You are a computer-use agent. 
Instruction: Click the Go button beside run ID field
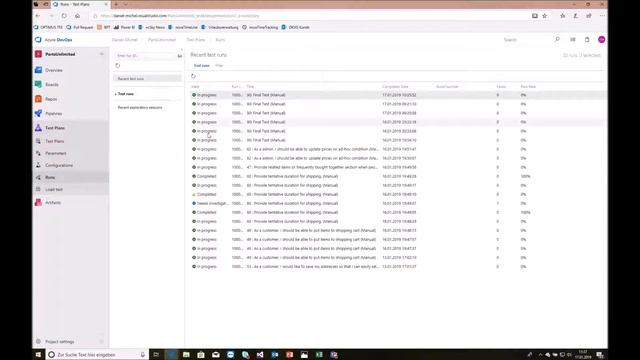point(180,56)
